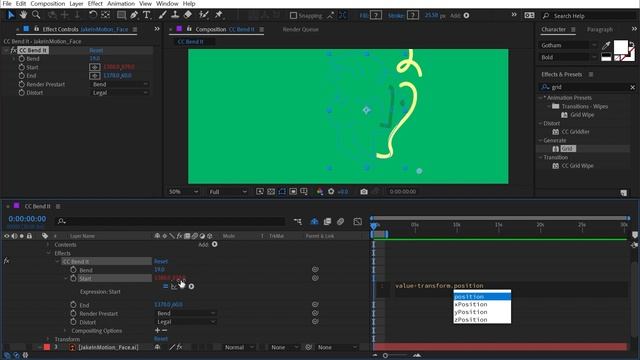This screenshot has height=360, width=640.
Task: Switch to the Paragraph tab
Action: tap(600, 29)
